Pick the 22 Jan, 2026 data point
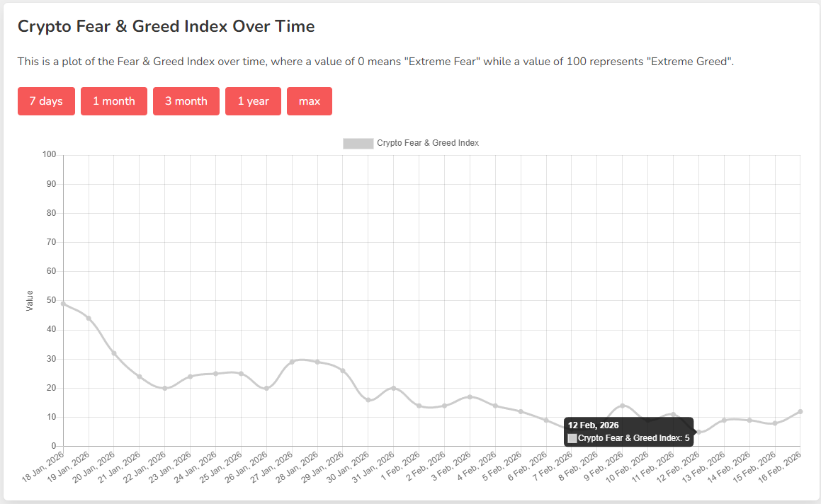 (165, 388)
